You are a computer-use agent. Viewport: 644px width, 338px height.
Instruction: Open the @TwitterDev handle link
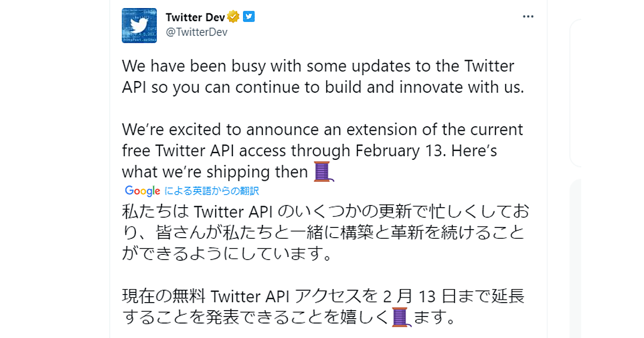pos(196,32)
